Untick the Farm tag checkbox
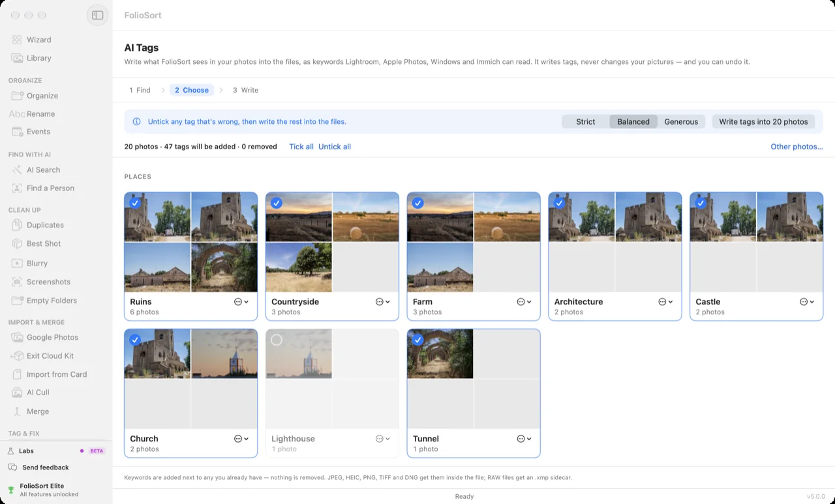 click(x=418, y=203)
